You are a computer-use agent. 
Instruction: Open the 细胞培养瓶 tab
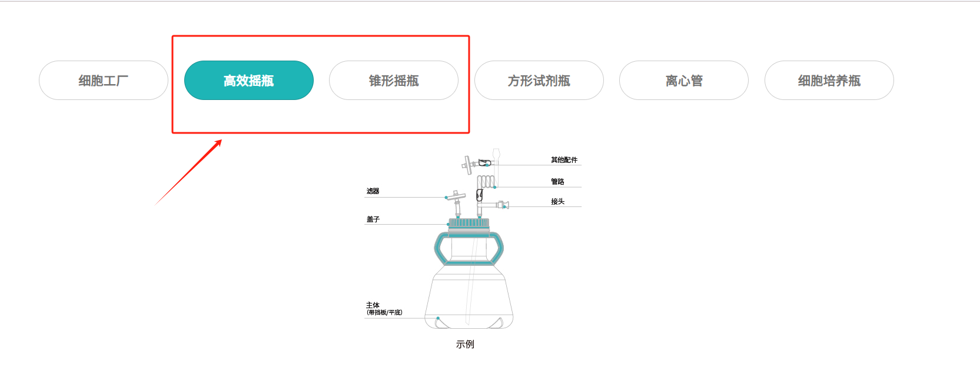point(829,81)
